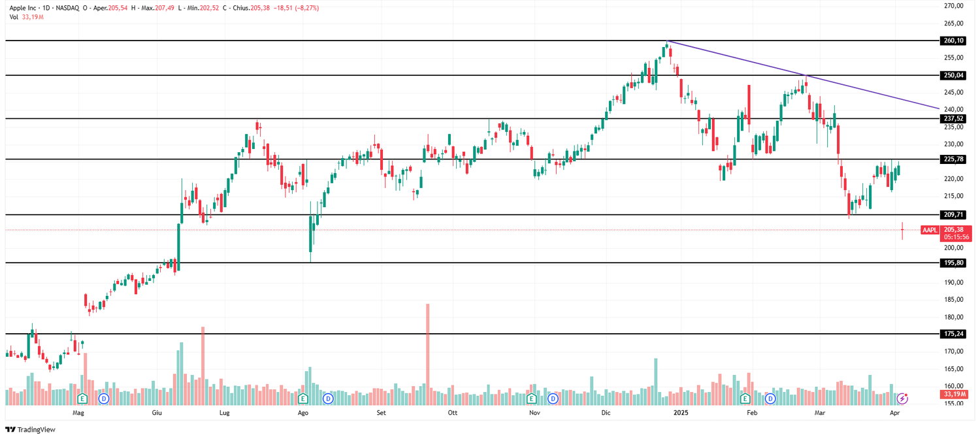Viewport: 980px width, 439px height.
Task: Click the 225,78 price level label
Action: [x=954, y=159]
